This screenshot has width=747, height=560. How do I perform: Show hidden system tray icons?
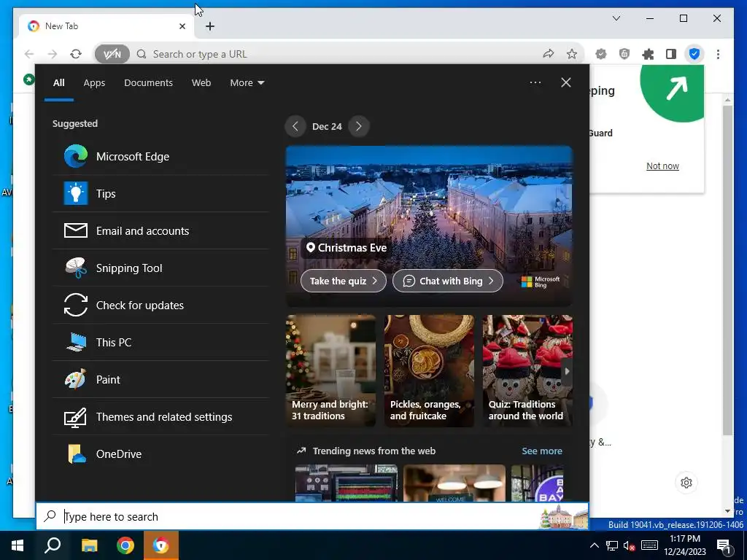pos(594,545)
